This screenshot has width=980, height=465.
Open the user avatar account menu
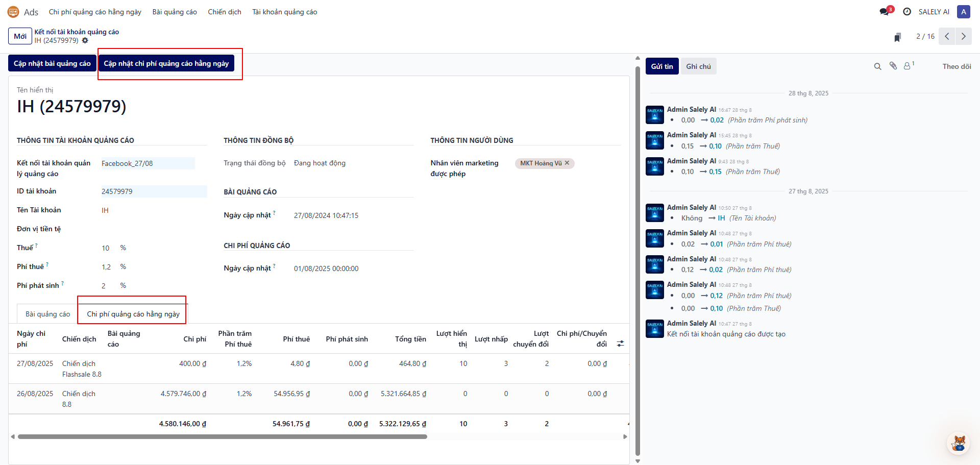(964, 12)
